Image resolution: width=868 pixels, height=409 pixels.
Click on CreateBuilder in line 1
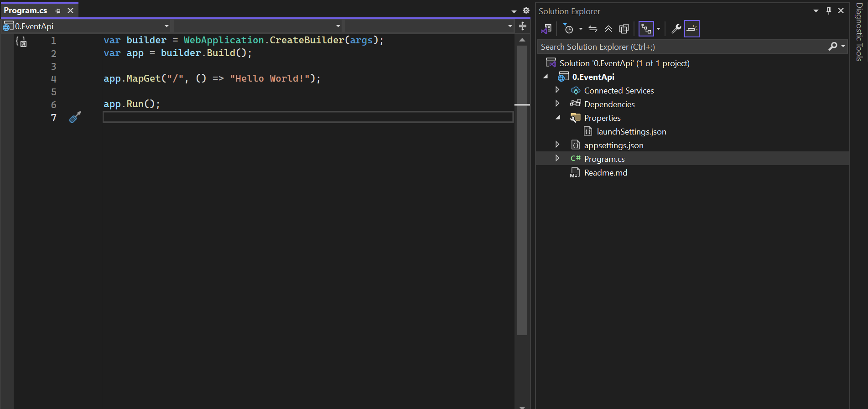point(307,40)
